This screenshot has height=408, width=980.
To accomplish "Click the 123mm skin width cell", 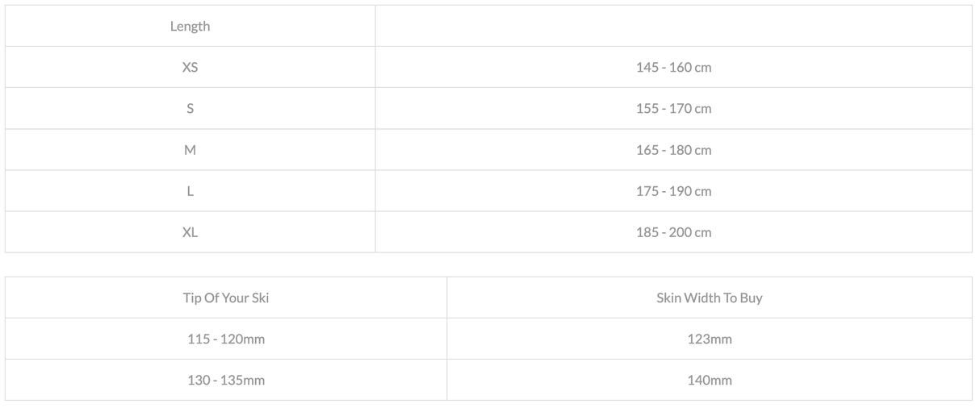I will [709, 339].
